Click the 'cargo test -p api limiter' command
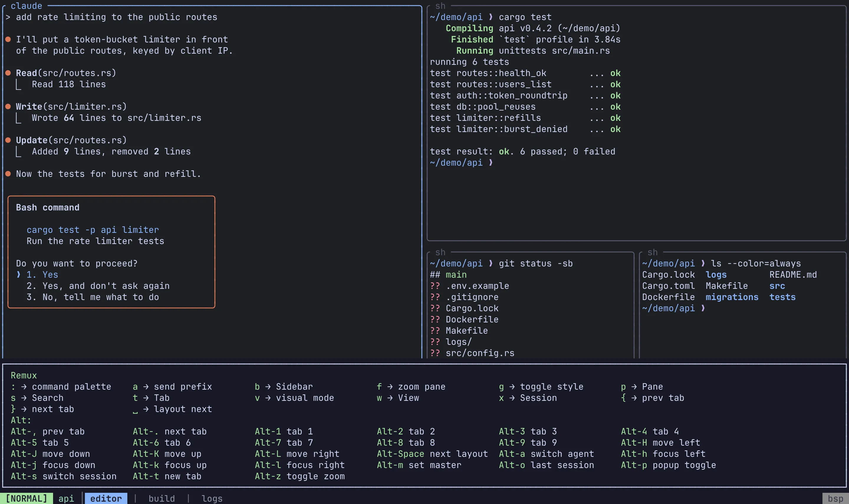 93,230
